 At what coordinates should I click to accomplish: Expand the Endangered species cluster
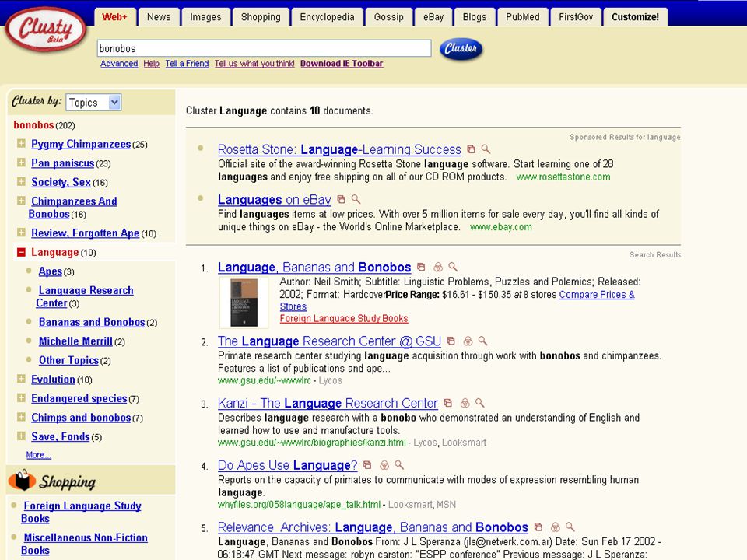[x=22, y=398]
